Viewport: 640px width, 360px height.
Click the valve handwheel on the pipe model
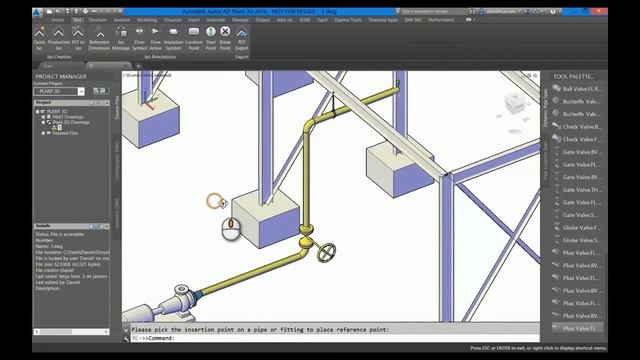point(327,252)
